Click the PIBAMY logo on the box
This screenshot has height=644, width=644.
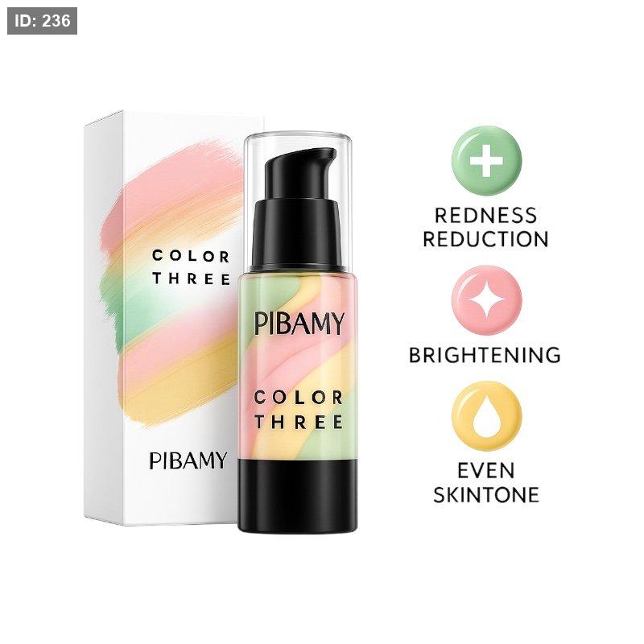(188, 460)
